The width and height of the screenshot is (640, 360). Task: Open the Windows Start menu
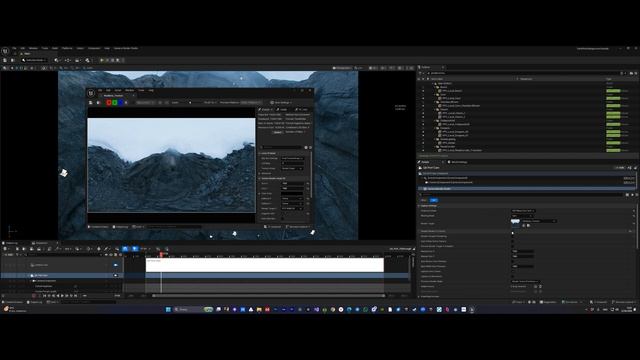(x=168, y=309)
